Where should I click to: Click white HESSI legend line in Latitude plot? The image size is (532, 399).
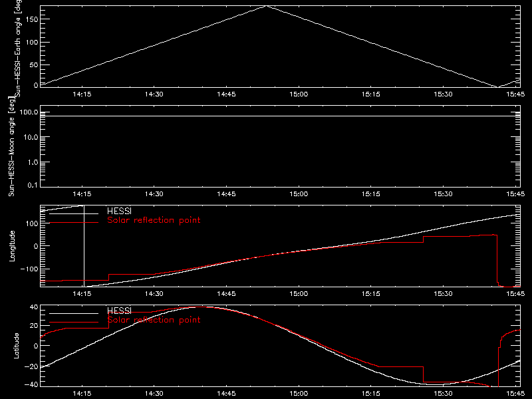[74, 313]
